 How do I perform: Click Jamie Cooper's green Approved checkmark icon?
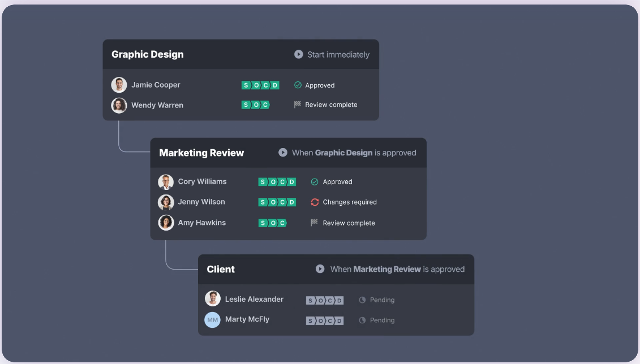coord(298,85)
